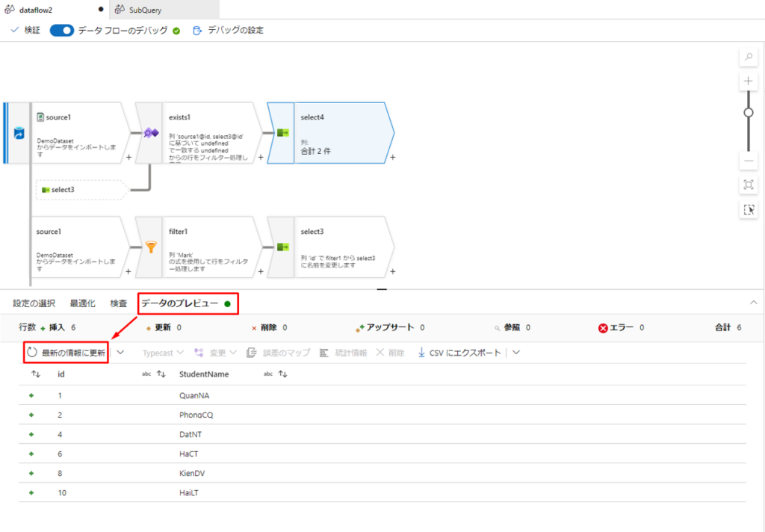Select the HaCT row
The image size is (765, 532).
(x=382, y=454)
